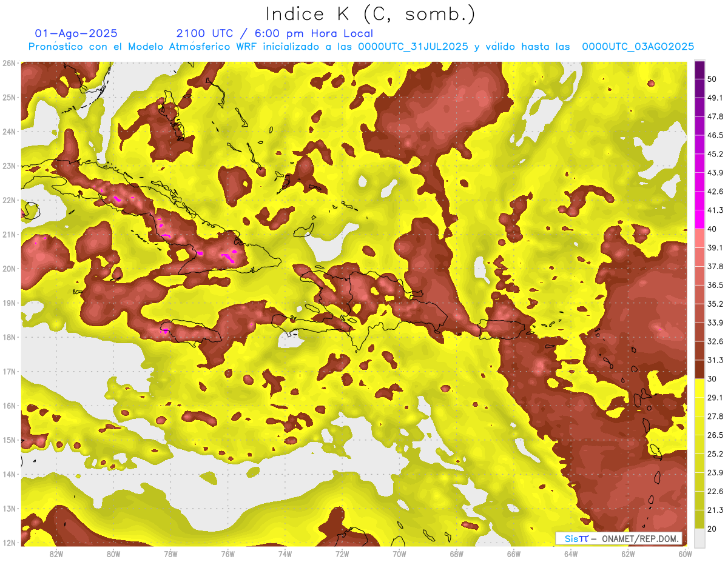Viewport: 728px width, 562px height.
Task: Click the 80W longitude label
Action: pyautogui.click(x=113, y=554)
